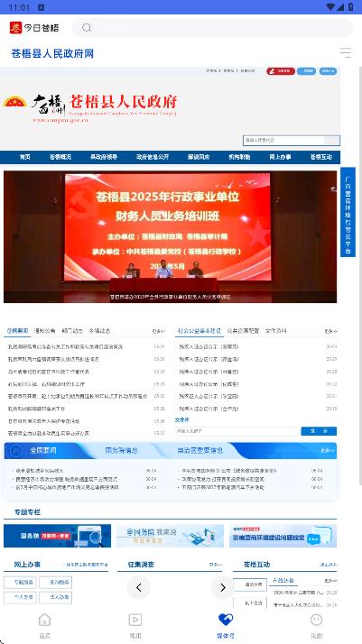Image resolution: width=362 pixels, height=644 pixels.
Task: Click the 法人办事 button under 网上办事
Action: tap(55, 598)
